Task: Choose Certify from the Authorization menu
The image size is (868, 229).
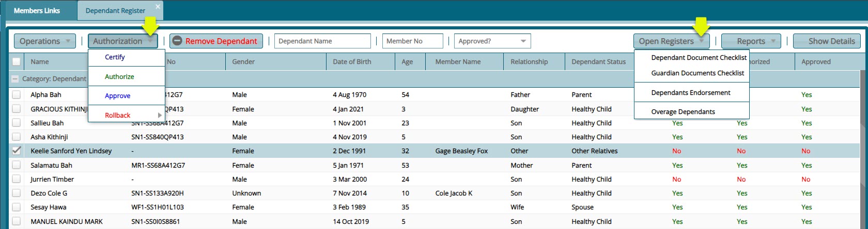Action: [115, 57]
